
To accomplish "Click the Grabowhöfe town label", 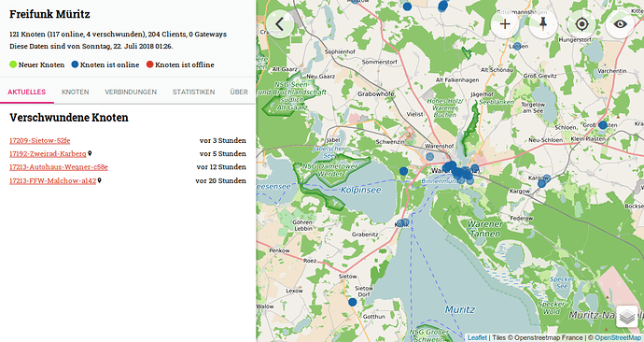I will pos(375,94).
